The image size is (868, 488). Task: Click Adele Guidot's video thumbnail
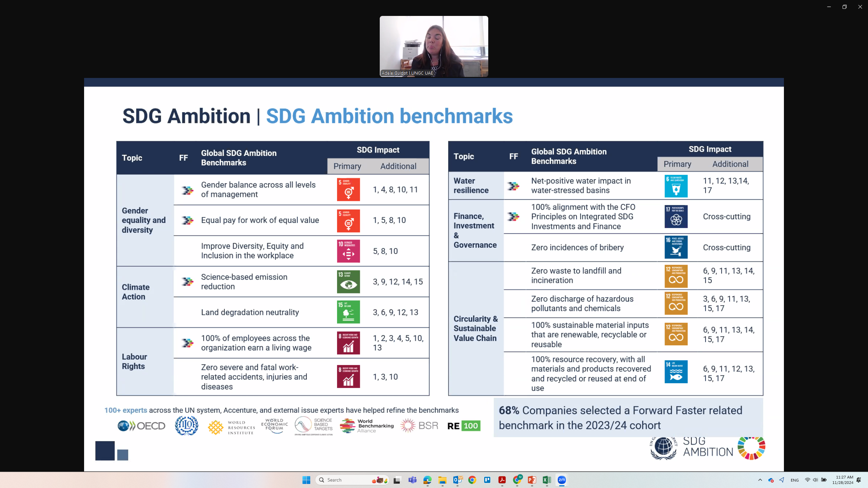(x=434, y=46)
